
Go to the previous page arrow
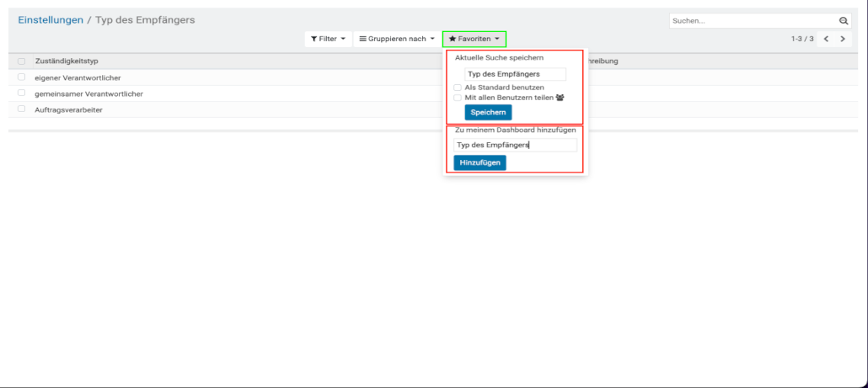point(827,40)
